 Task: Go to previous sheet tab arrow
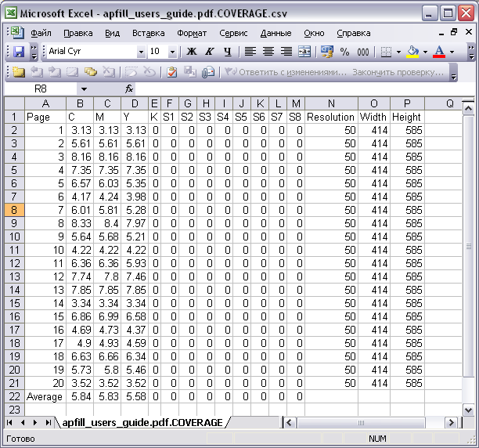(22, 423)
